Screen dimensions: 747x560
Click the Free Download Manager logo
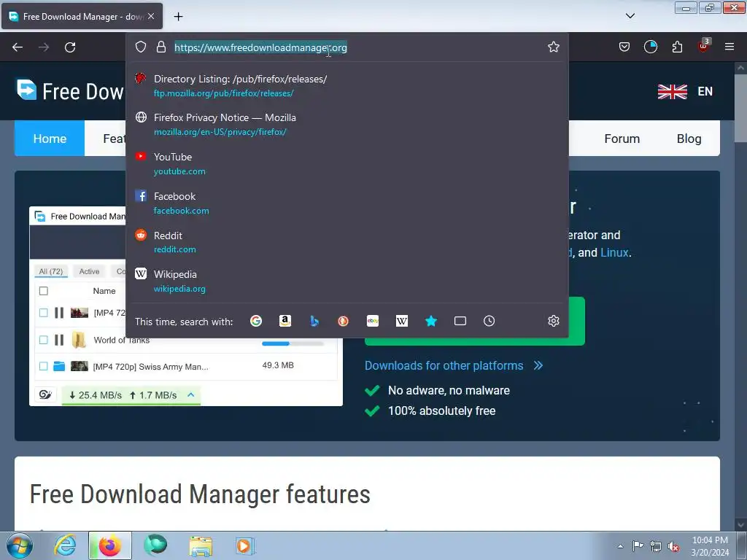coord(70,91)
